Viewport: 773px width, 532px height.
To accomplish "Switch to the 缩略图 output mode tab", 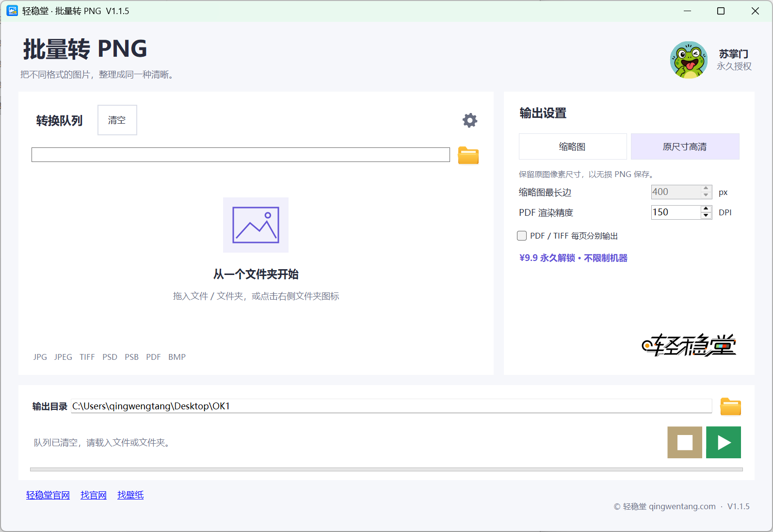I will (x=573, y=146).
